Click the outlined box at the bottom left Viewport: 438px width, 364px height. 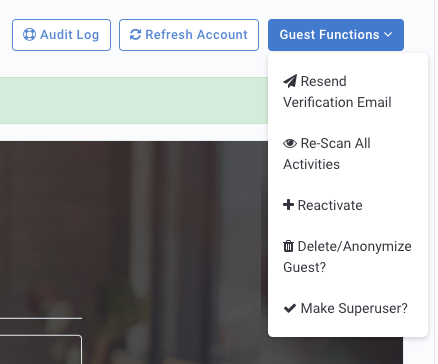pos(41,349)
